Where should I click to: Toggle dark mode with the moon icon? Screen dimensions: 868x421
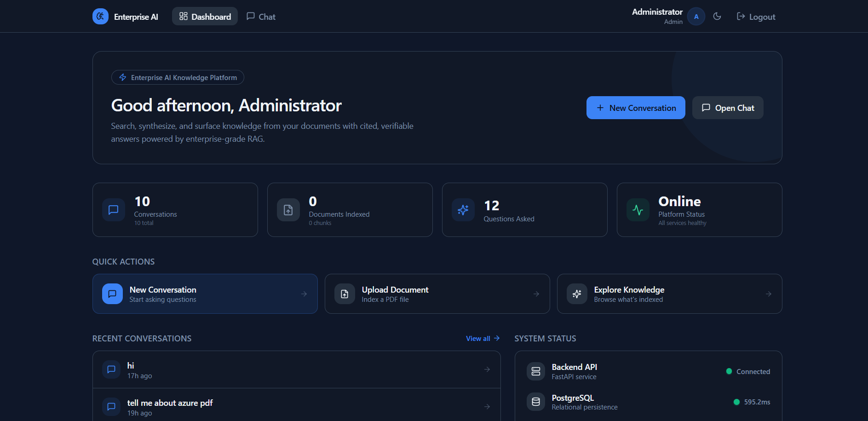[x=717, y=17]
